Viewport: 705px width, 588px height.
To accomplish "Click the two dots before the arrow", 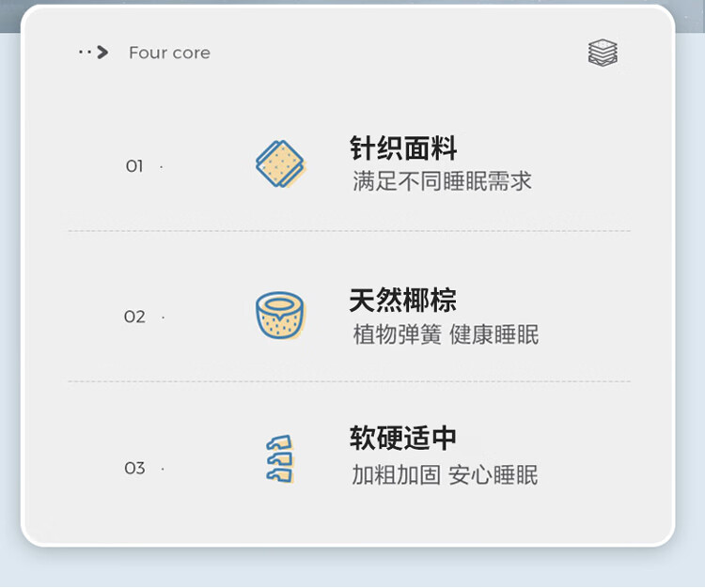I will tap(85, 53).
